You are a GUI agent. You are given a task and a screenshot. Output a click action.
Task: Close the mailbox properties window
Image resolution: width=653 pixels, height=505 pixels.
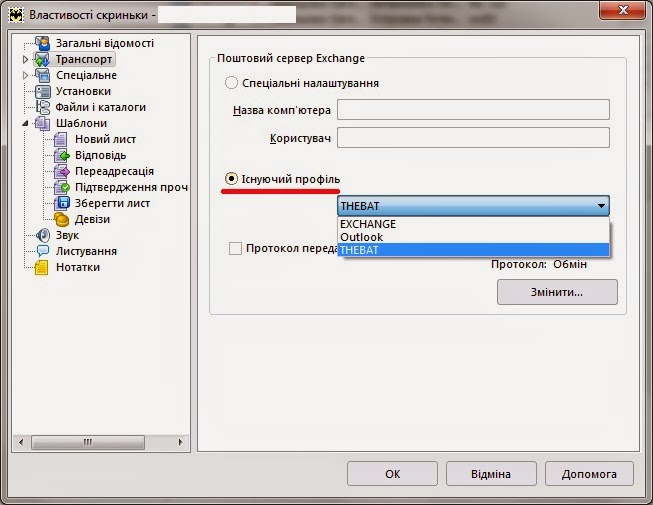(x=623, y=10)
